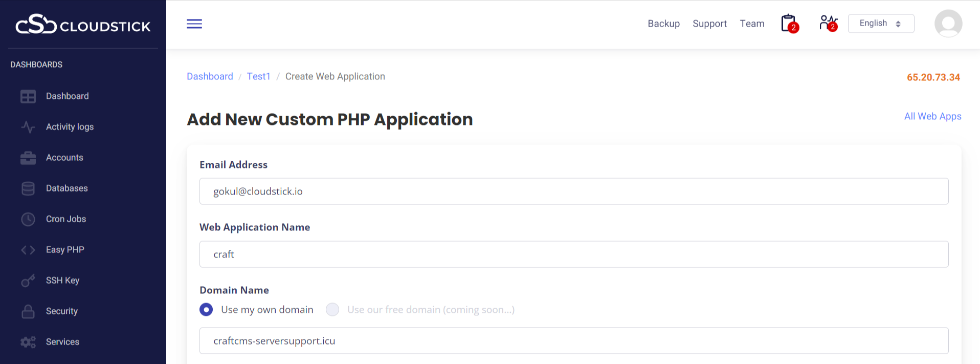Expand the English language dropdown
Viewport: 980px width, 364px height.
[880, 24]
